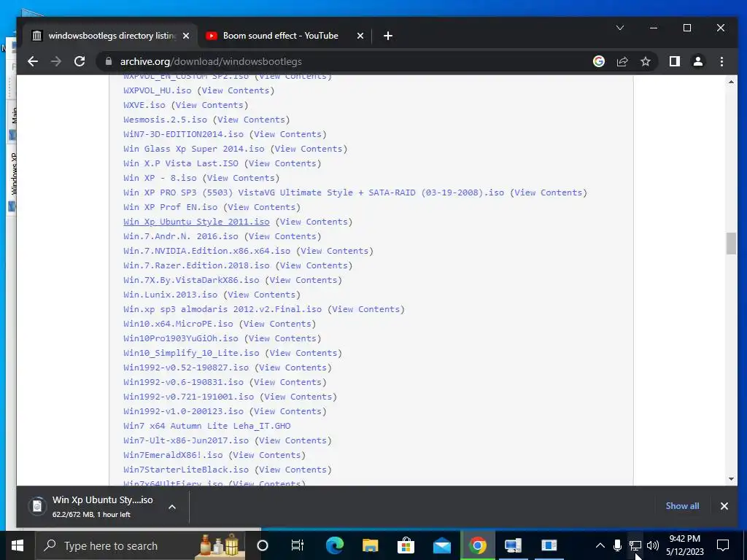View Contents of Win.Lunix.2013.iso
747x560 pixels.
(x=262, y=295)
